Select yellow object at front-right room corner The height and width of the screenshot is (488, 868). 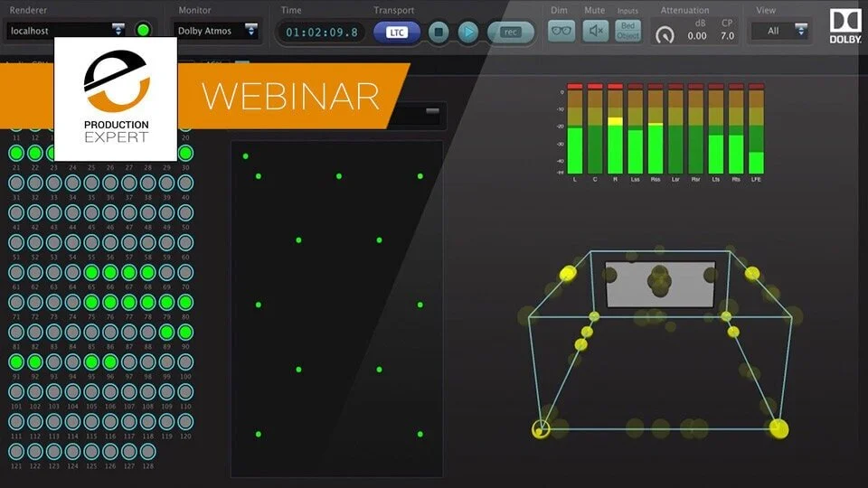pyautogui.click(x=778, y=428)
